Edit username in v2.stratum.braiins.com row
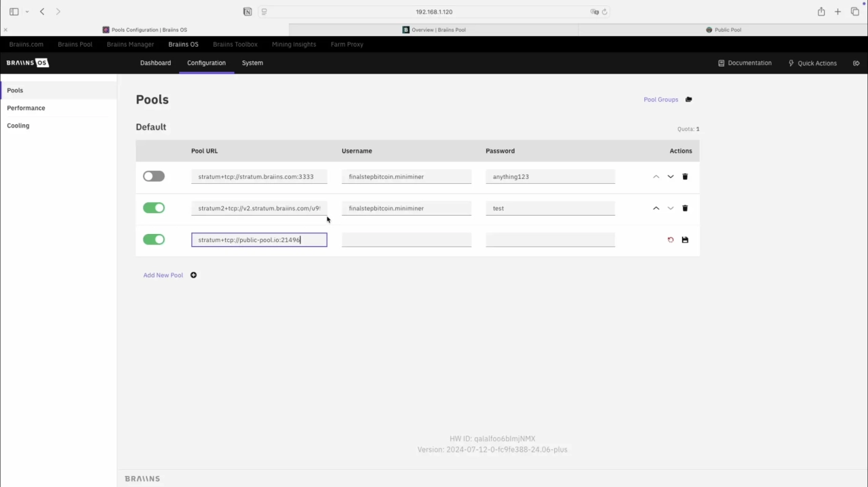The image size is (868, 487). click(406, 208)
